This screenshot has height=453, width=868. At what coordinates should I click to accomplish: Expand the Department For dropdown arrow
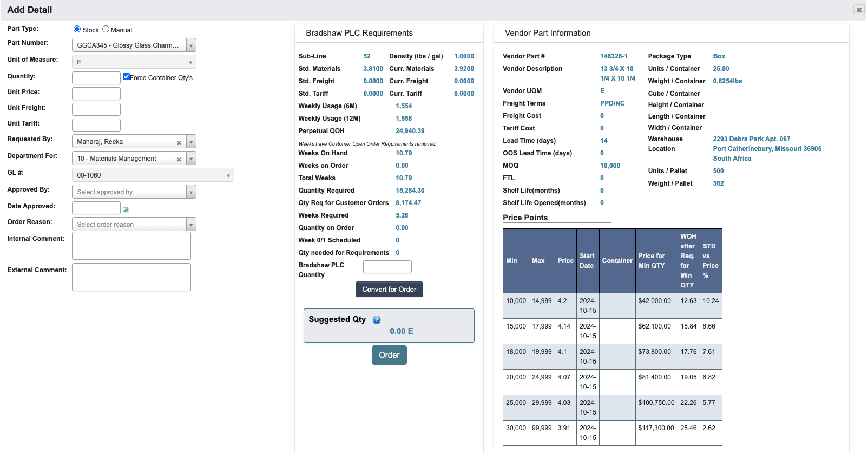click(x=191, y=159)
